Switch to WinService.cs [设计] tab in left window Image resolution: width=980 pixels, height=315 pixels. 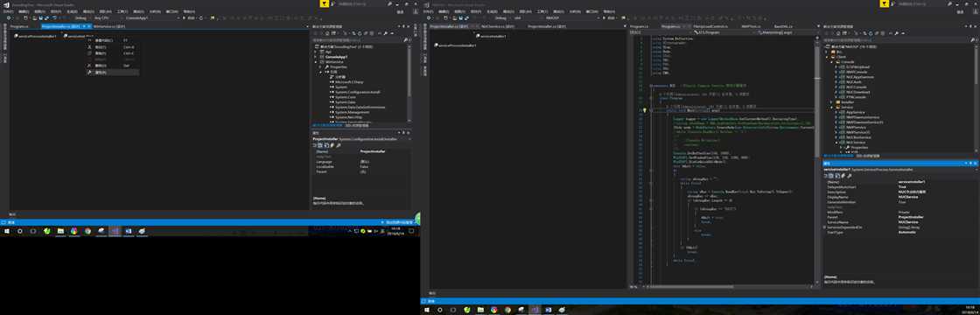[109, 27]
